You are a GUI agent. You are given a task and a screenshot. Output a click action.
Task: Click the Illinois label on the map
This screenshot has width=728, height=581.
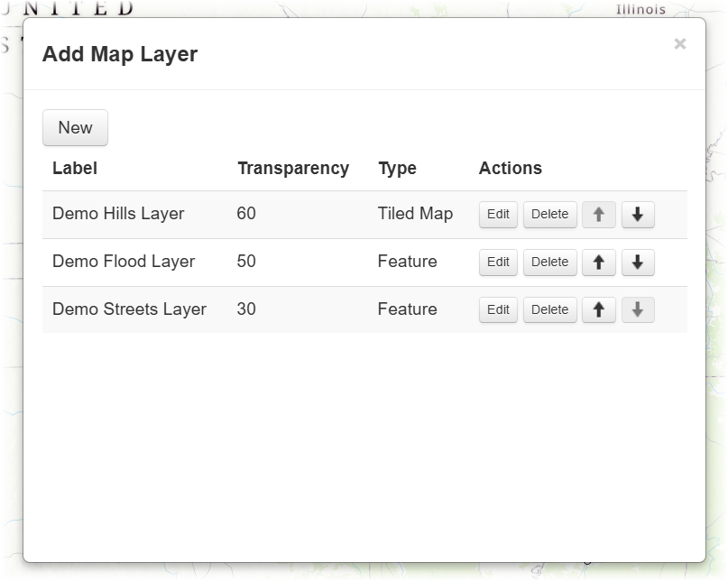pos(641,9)
